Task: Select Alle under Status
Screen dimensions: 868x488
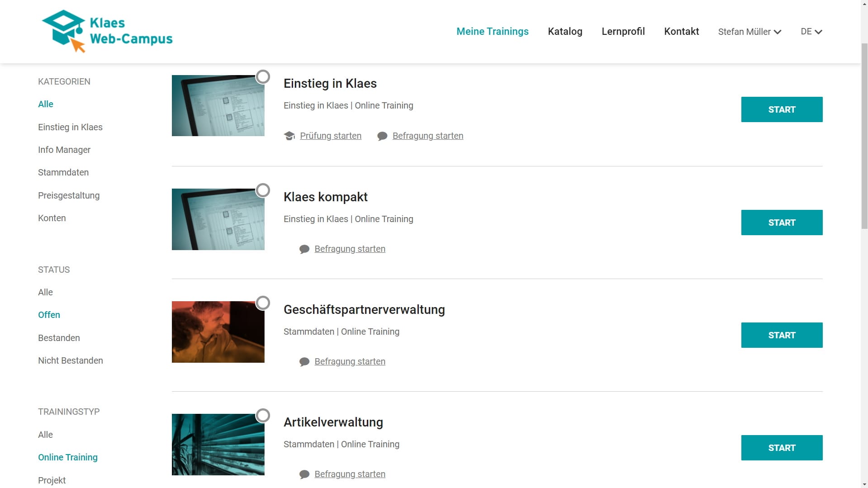Action: click(45, 292)
